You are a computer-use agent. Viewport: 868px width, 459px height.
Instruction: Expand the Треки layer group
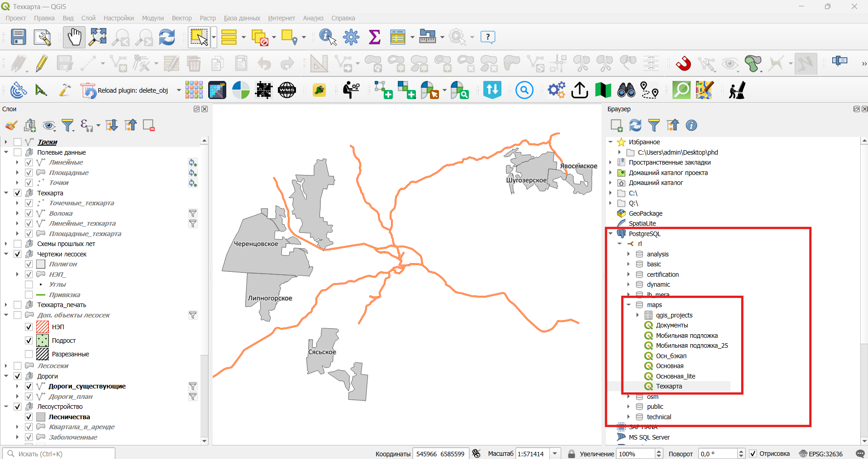click(x=6, y=142)
